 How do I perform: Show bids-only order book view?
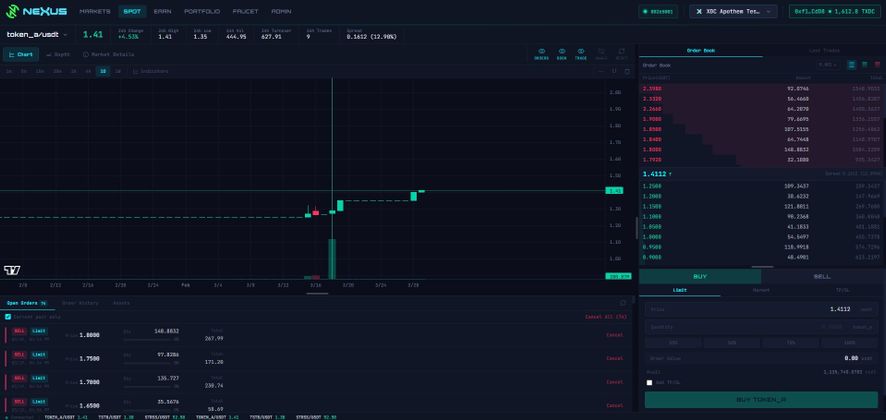click(x=865, y=65)
